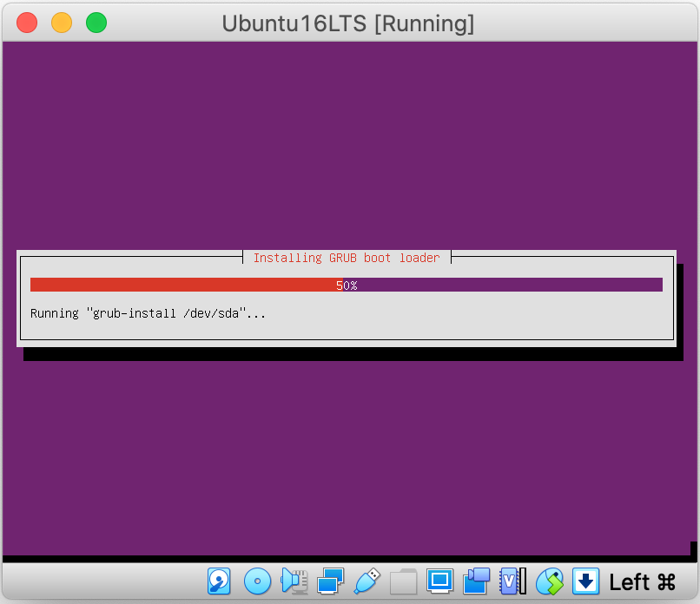Viewport: 700px width, 604px height.
Task: Click the 'Installing GRUB boot loader' heading
Action: (x=347, y=258)
